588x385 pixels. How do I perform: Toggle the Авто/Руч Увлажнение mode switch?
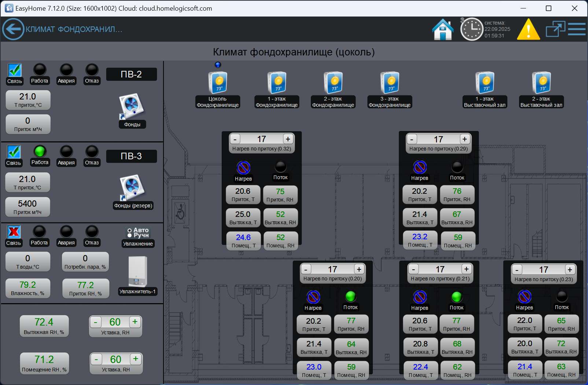click(137, 233)
